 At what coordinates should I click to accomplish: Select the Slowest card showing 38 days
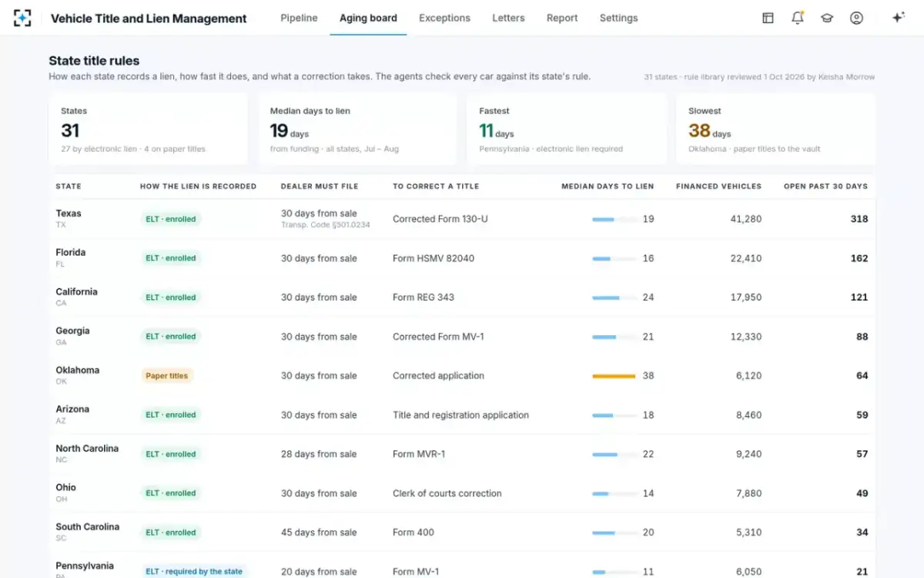775,129
